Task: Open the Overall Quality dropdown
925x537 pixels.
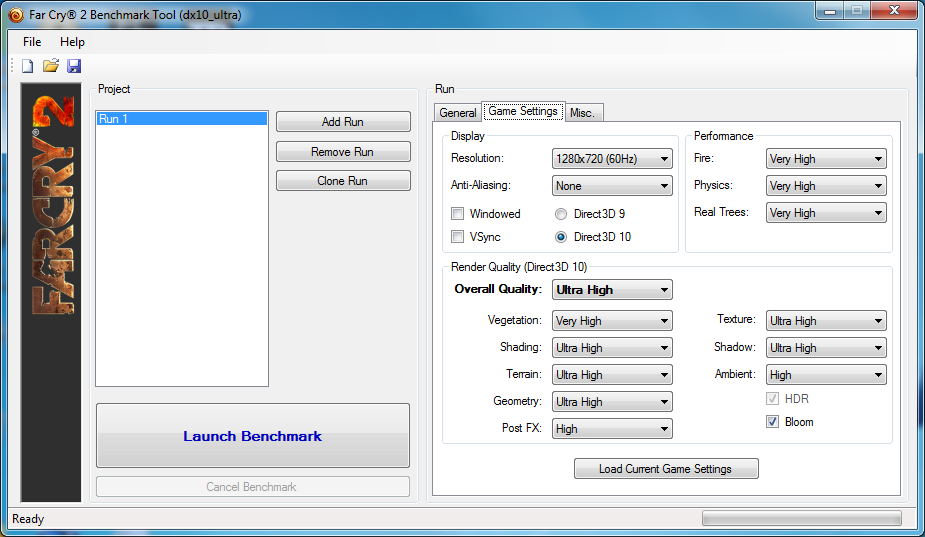Action: [x=612, y=290]
